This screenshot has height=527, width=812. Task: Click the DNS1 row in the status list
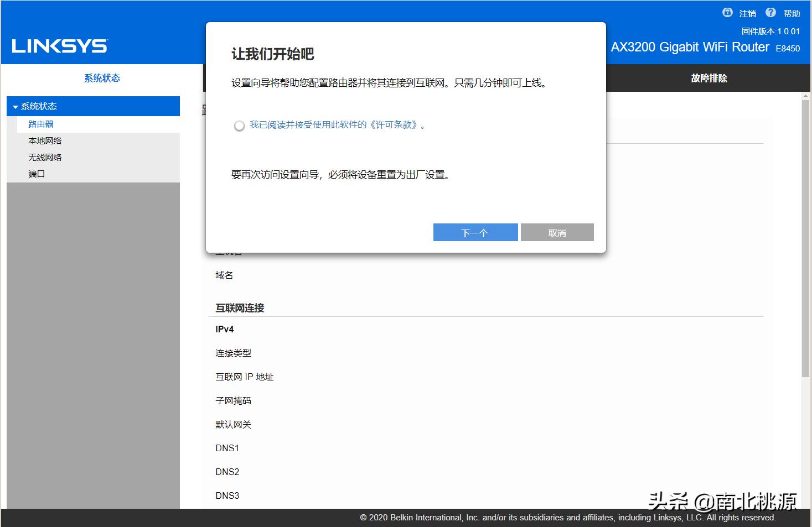[227, 448]
